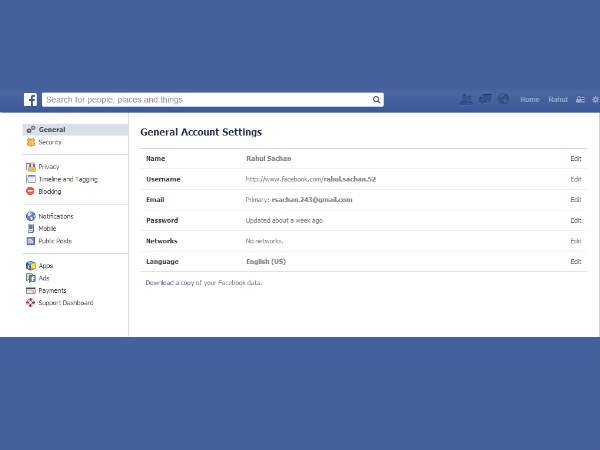This screenshot has width=600, height=450.
Task: Open Timeline and Tagging settings
Action: tap(68, 179)
